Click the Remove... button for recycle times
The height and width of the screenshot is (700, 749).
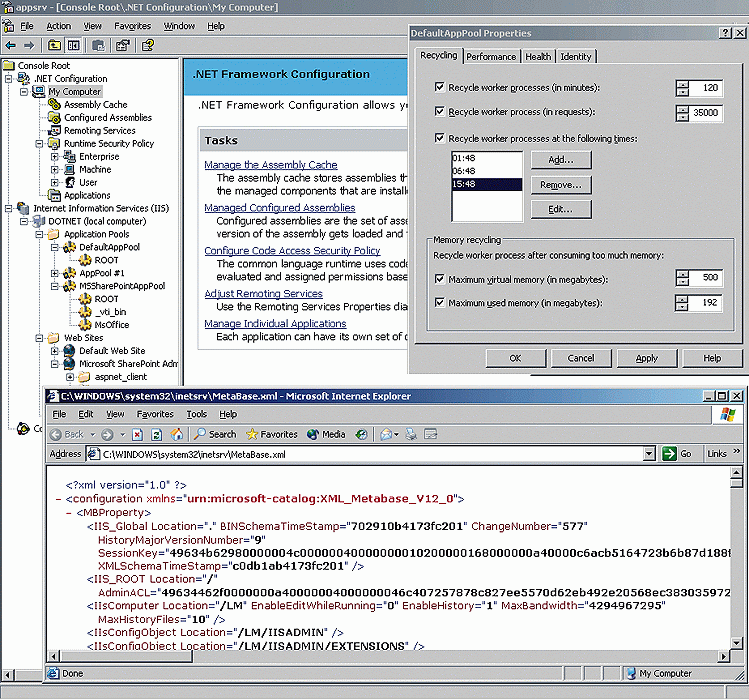(561, 184)
